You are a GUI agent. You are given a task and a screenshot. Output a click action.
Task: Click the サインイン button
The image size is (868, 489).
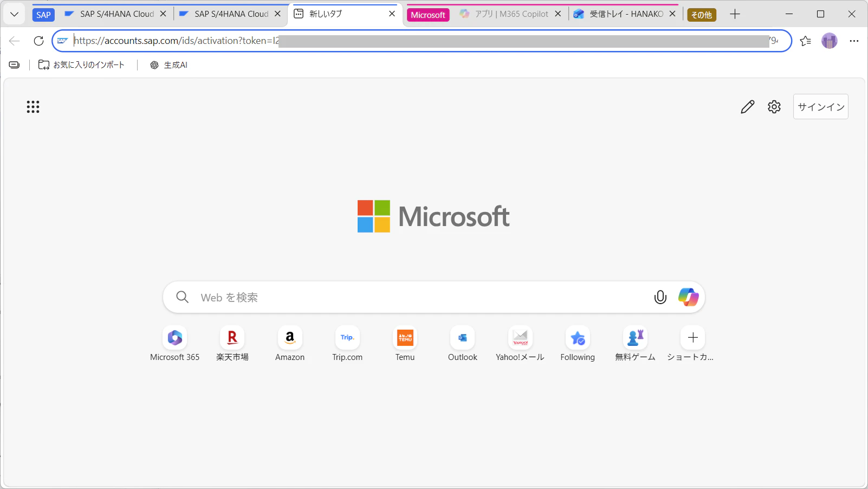point(821,107)
